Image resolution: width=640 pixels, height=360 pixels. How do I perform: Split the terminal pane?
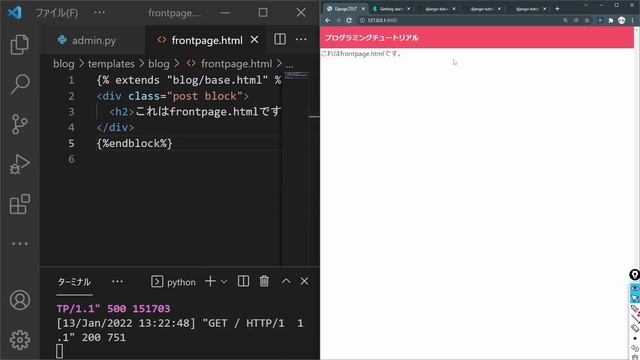(x=243, y=281)
